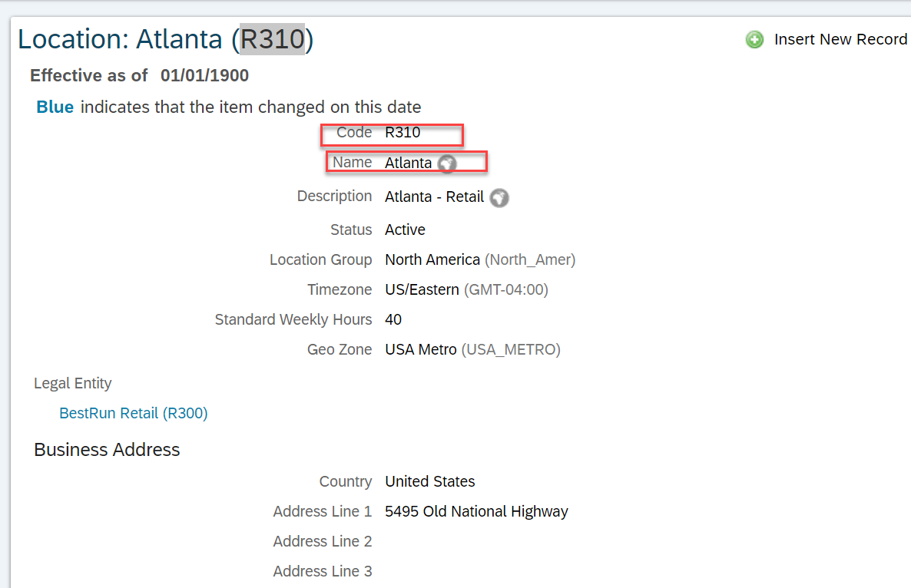The image size is (911, 588).
Task: Open the BestRun Retail (R300) link
Action: click(x=134, y=413)
